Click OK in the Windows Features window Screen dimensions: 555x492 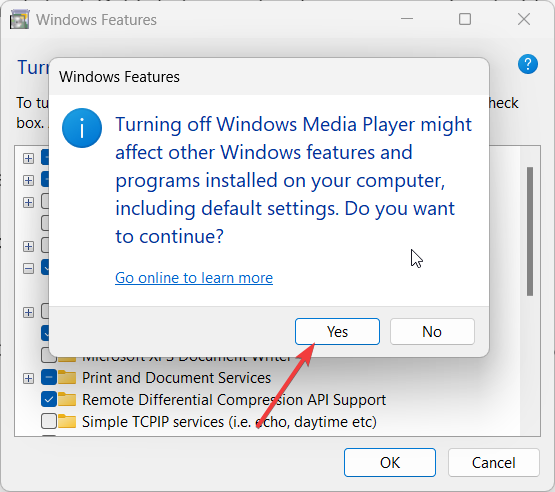tap(390, 463)
